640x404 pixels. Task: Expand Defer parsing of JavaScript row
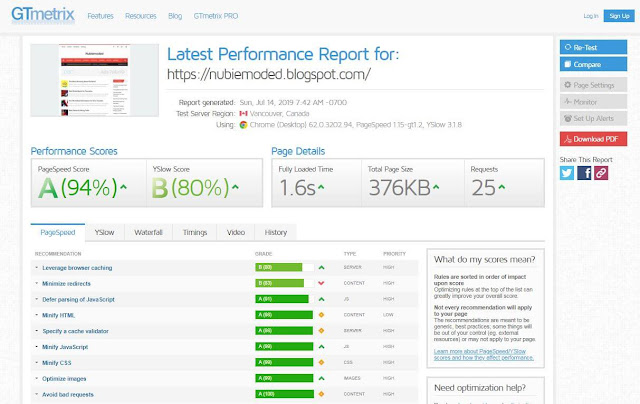click(78, 300)
